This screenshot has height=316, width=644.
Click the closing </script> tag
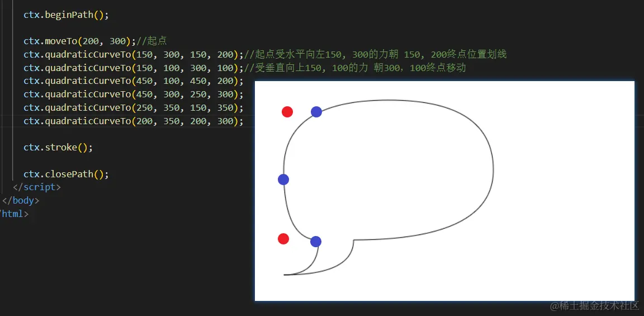coord(37,187)
